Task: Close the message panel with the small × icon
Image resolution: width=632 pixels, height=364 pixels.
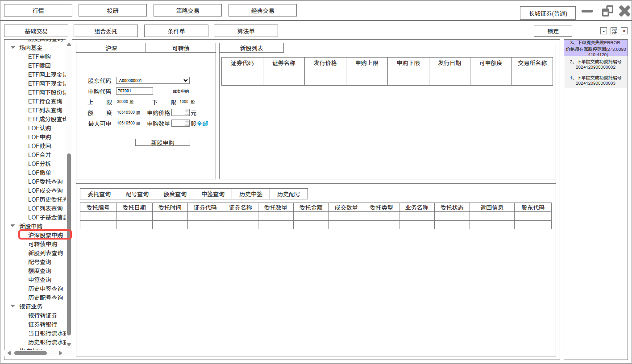Action: click(x=624, y=31)
